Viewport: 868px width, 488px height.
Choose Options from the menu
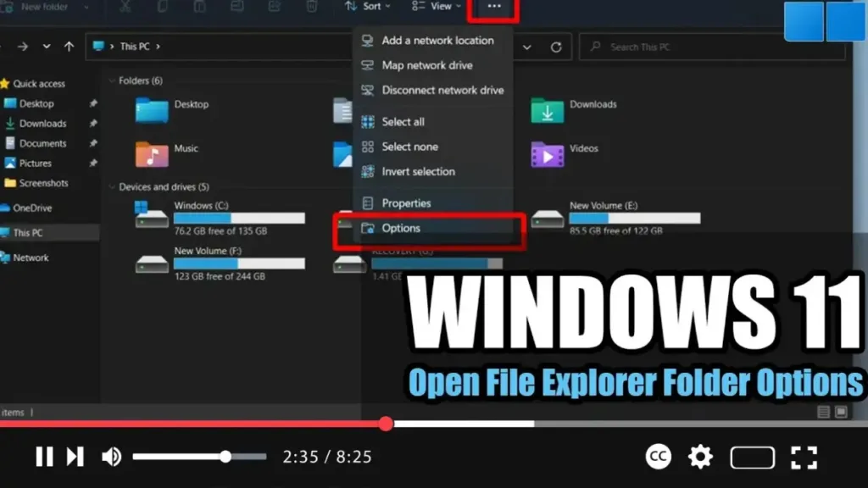click(x=401, y=228)
